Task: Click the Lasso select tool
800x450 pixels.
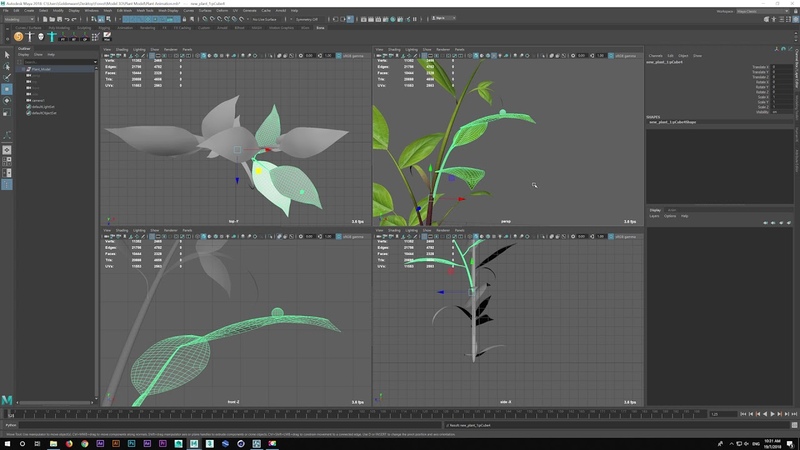Action: [x=7, y=65]
